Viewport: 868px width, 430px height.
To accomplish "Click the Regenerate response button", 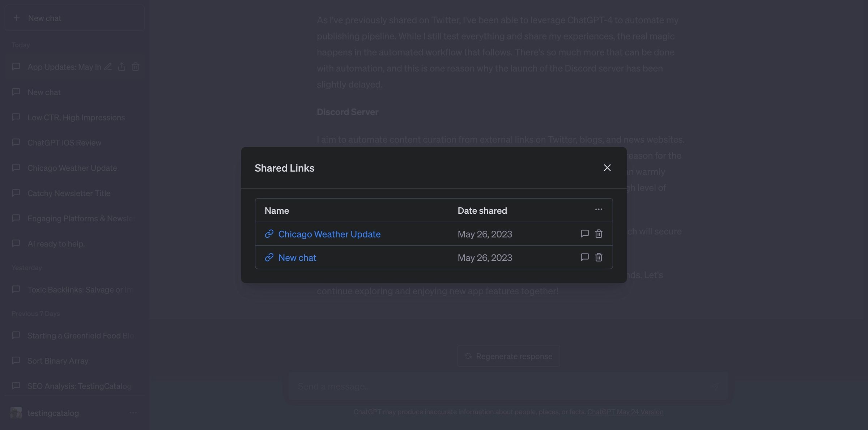I will pyautogui.click(x=508, y=356).
